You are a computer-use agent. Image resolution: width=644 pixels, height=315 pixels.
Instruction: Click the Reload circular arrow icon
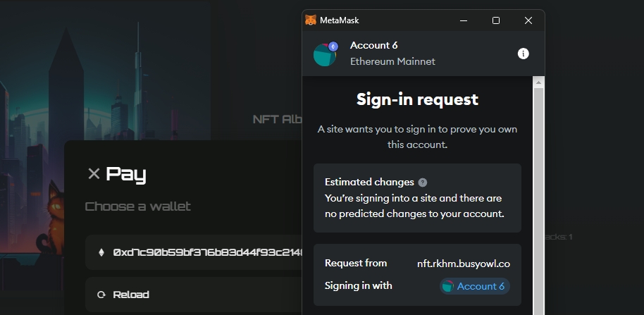point(101,295)
